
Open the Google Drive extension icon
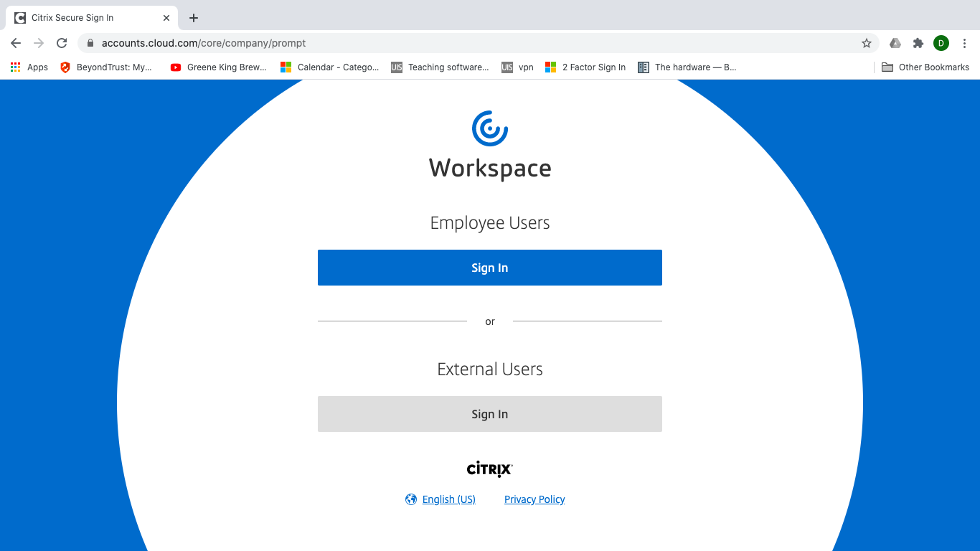(x=895, y=43)
